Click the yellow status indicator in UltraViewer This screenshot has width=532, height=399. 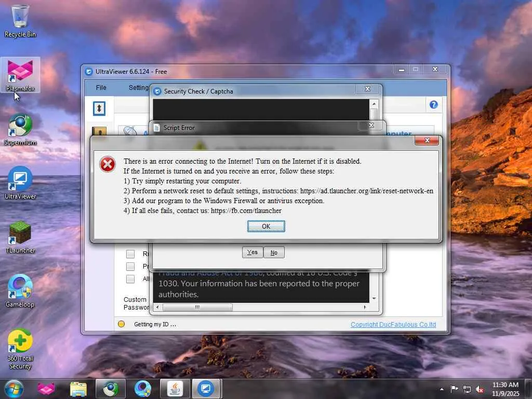pyautogui.click(x=121, y=324)
